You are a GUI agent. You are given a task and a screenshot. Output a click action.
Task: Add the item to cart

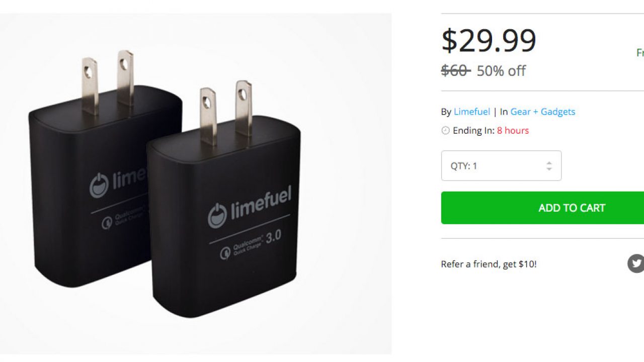click(542, 208)
